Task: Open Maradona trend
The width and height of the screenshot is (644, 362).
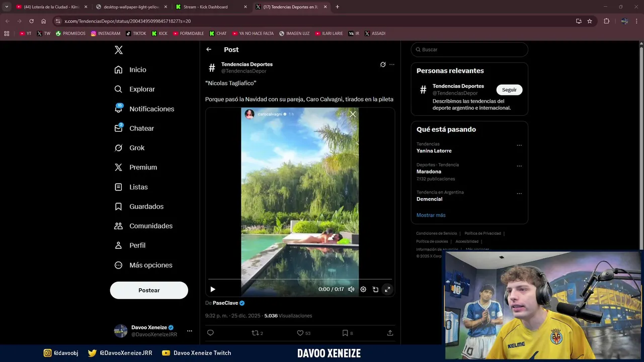Action: (x=429, y=171)
